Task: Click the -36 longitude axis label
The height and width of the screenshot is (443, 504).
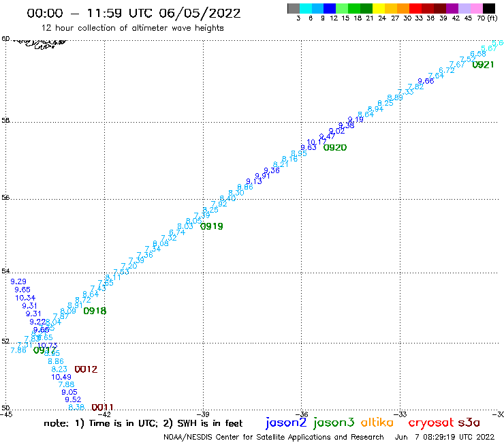Action: [302, 414]
